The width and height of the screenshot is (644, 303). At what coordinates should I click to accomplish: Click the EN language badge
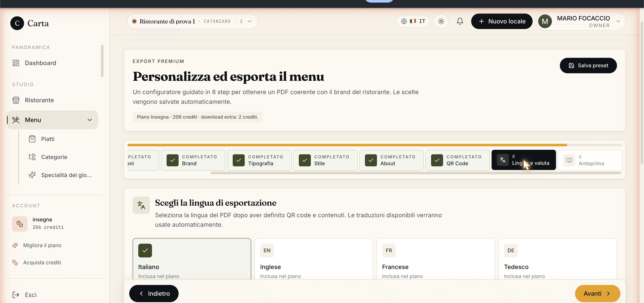[267, 250]
